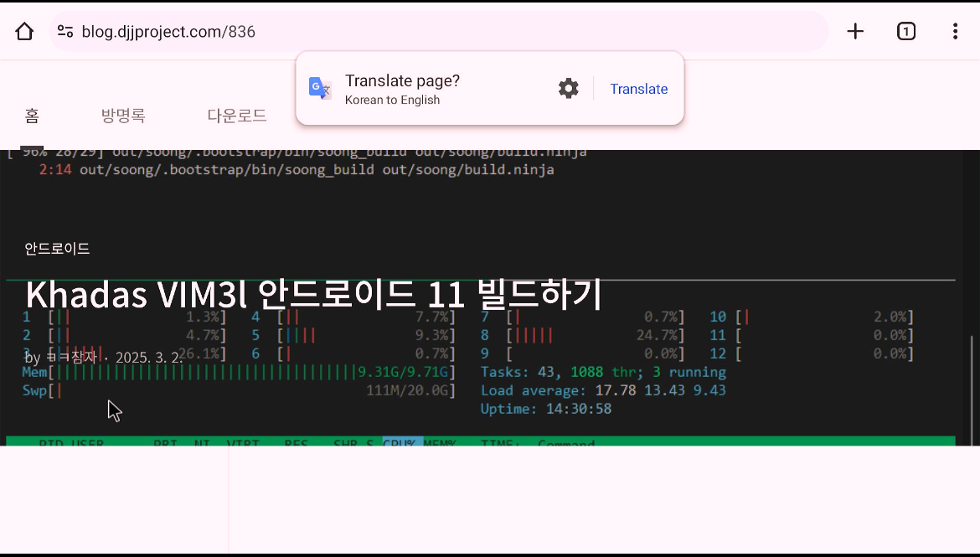The image size is (980, 557).
Task: Click the 2:14 soong_build output line
Action: tap(297, 170)
